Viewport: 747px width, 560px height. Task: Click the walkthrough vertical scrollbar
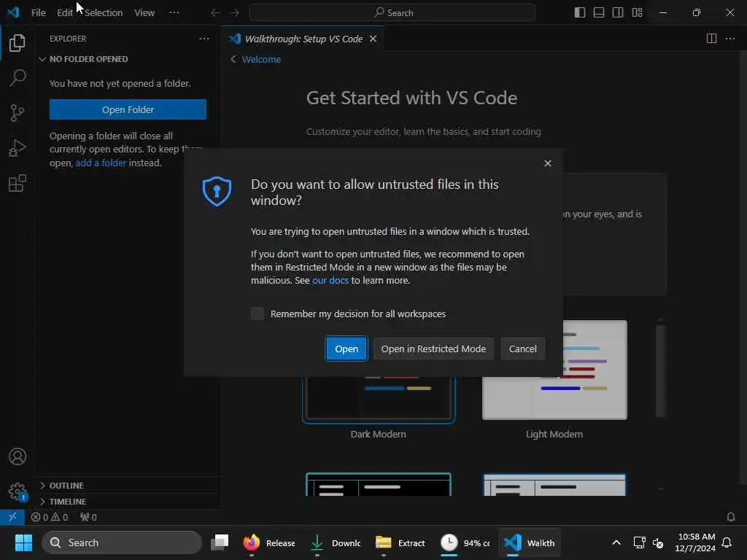660,370
